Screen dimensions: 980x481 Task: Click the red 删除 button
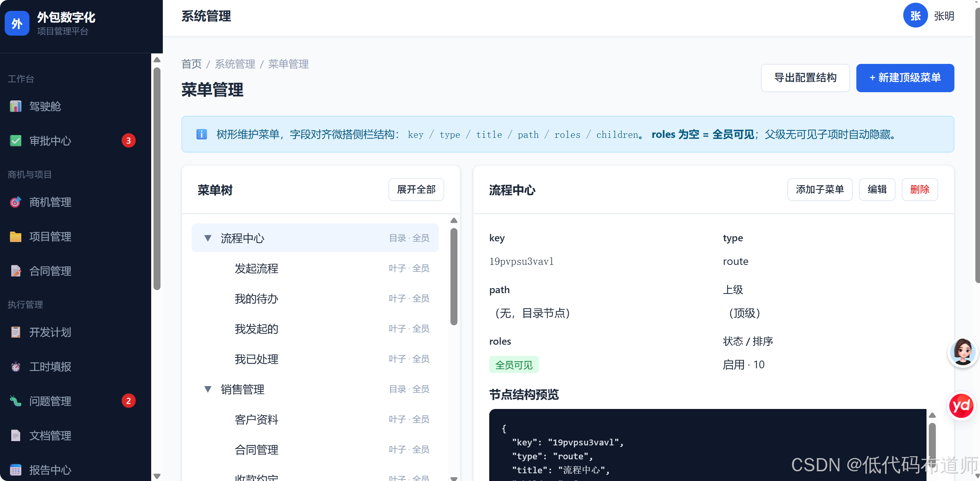click(920, 189)
